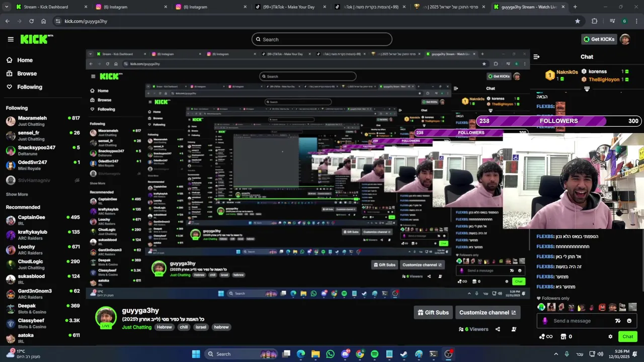Open Nakniik0s top gifter entry

562,74
